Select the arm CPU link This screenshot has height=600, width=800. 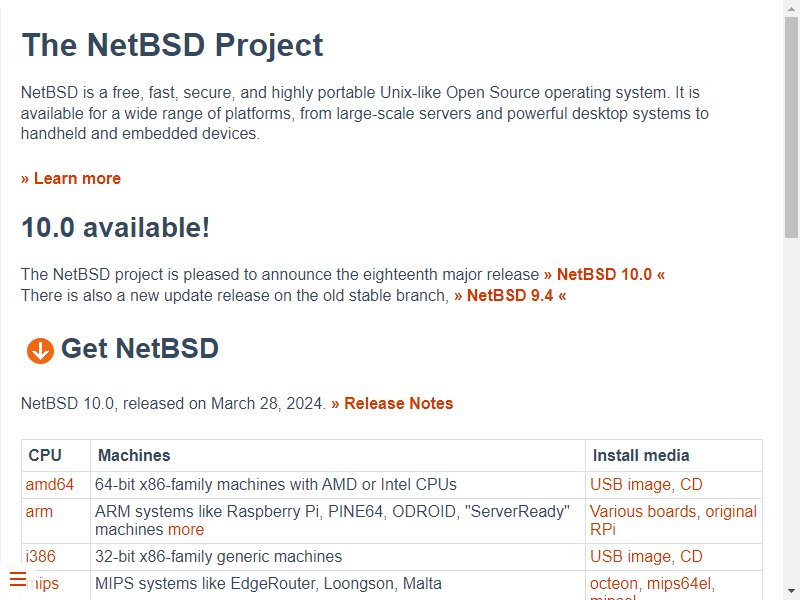point(39,511)
